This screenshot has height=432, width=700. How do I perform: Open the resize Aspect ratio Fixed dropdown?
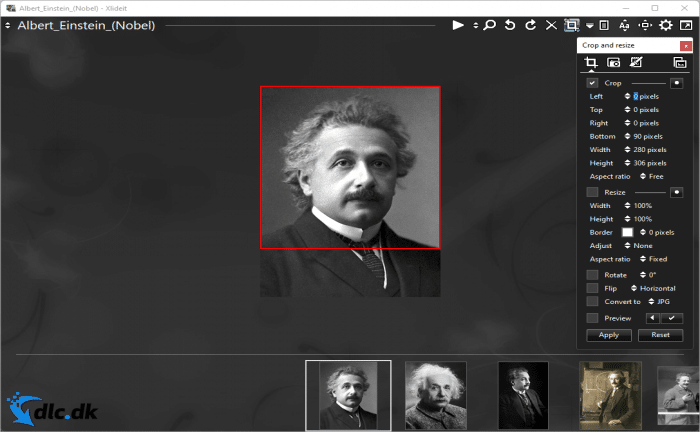pos(654,259)
